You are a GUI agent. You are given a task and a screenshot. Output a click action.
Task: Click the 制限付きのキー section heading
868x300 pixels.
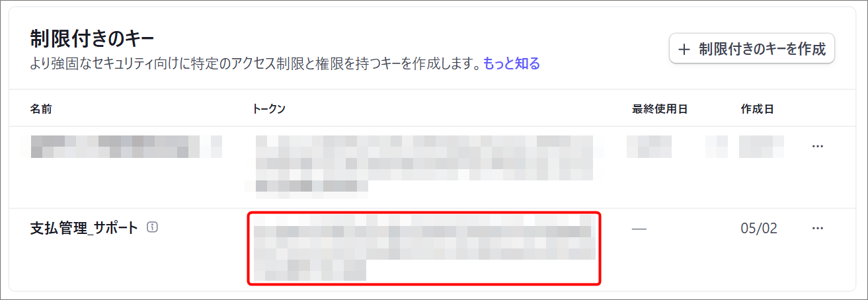pos(92,39)
